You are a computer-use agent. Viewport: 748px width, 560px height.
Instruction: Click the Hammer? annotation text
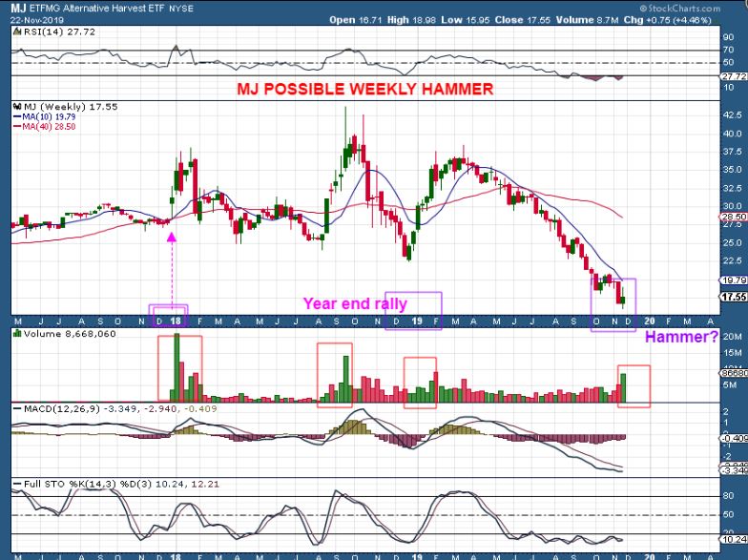[681, 338]
